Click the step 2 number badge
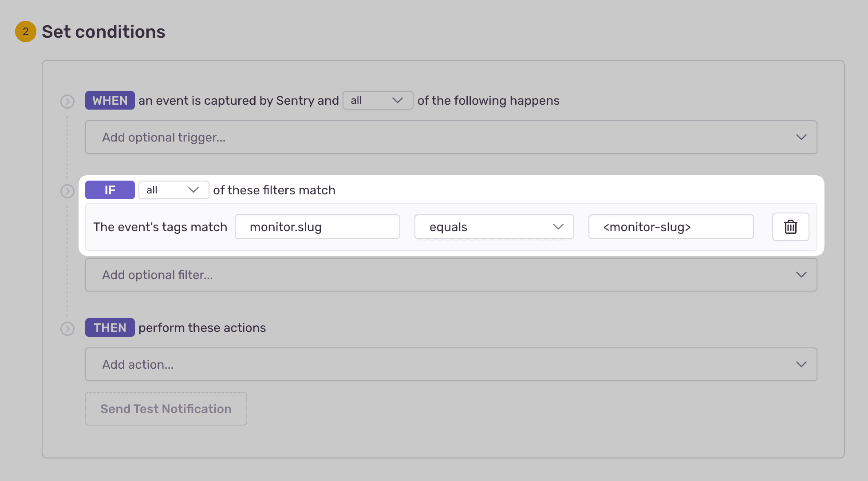This screenshot has width=868, height=481. pos(25,32)
